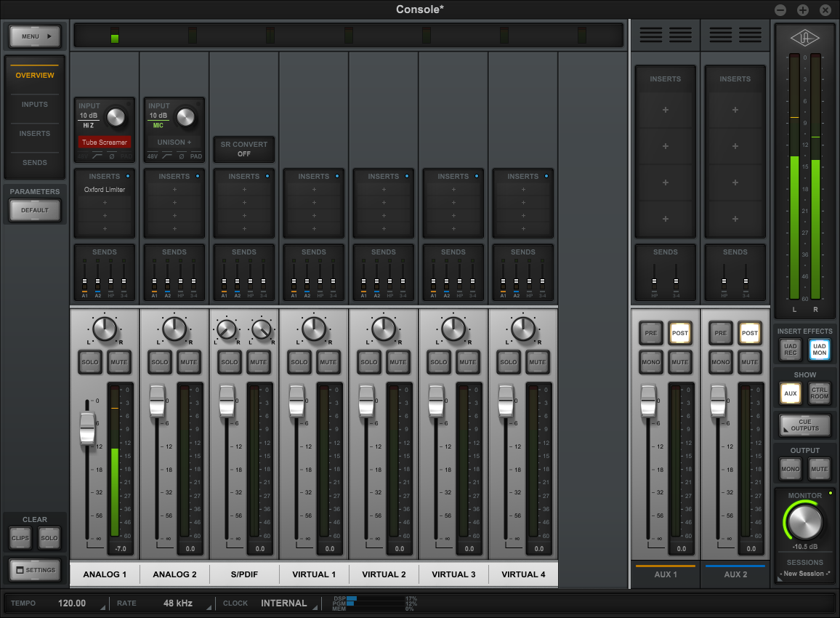
Task: Open CUE OUTPUTS window
Action: 805,425
